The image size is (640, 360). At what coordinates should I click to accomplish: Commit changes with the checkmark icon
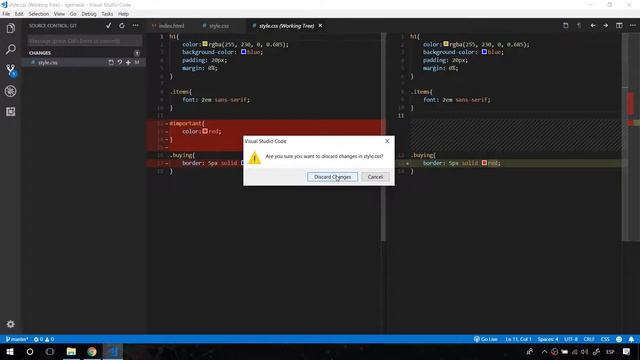click(109, 26)
